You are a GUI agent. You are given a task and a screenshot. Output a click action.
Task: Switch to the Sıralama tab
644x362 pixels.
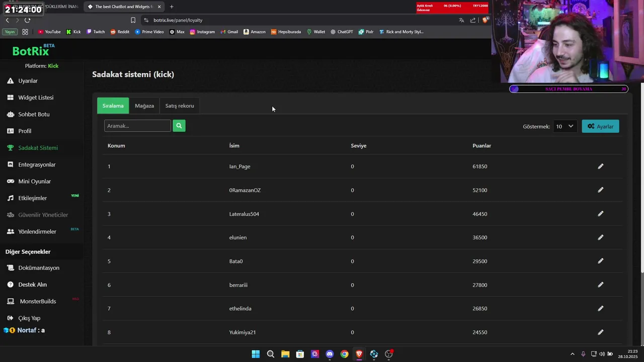click(113, 106)
